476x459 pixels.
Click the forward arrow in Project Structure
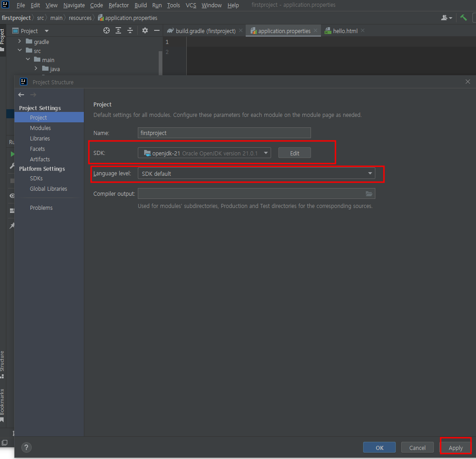pos(33,95)
